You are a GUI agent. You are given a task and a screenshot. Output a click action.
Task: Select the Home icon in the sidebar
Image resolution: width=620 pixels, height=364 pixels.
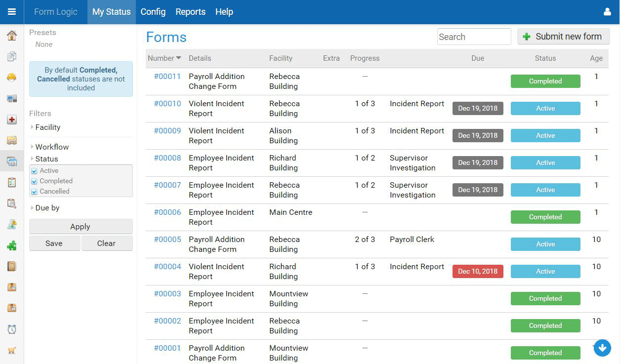click(12, 35)
